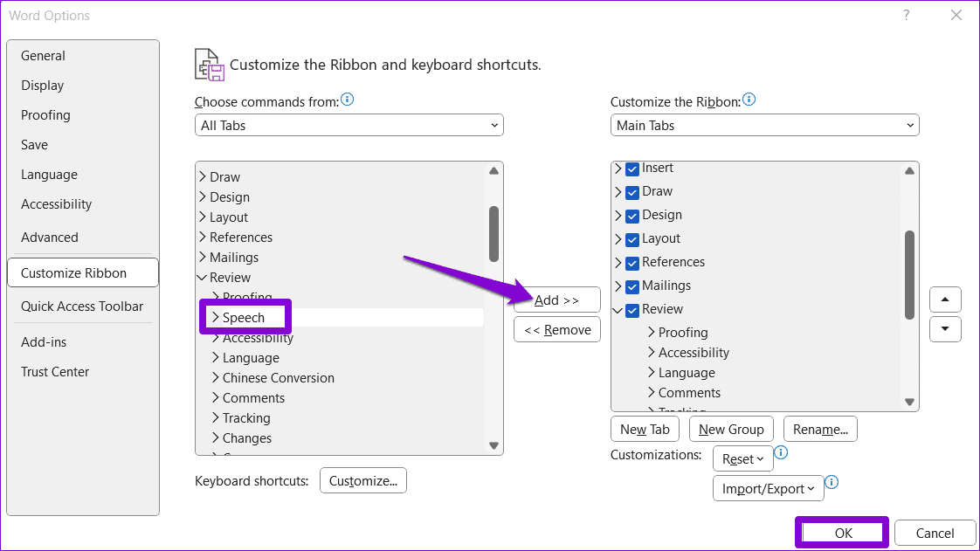
Task: Click the info icon beside Choose commands from
Action: click(348, 100)
